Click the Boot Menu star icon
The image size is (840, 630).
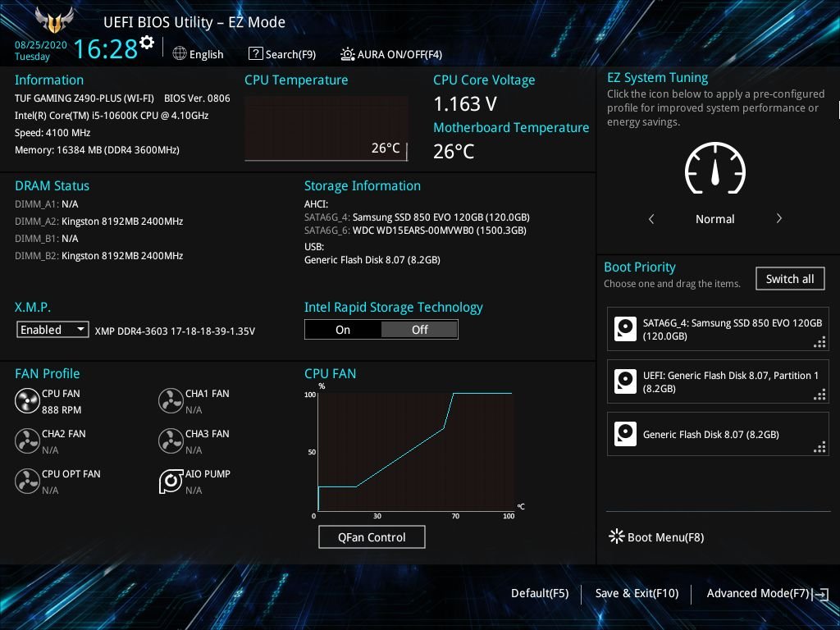pyautogui.click(x=617, y=536)
